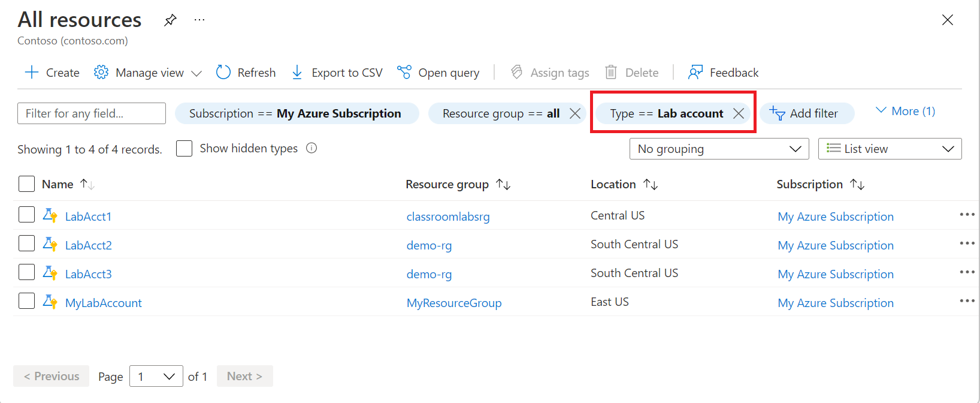This screenshot has height=403, width=980.
Task: Toggle Show hidden types checkbox
Action: click(x=184, y=148)
